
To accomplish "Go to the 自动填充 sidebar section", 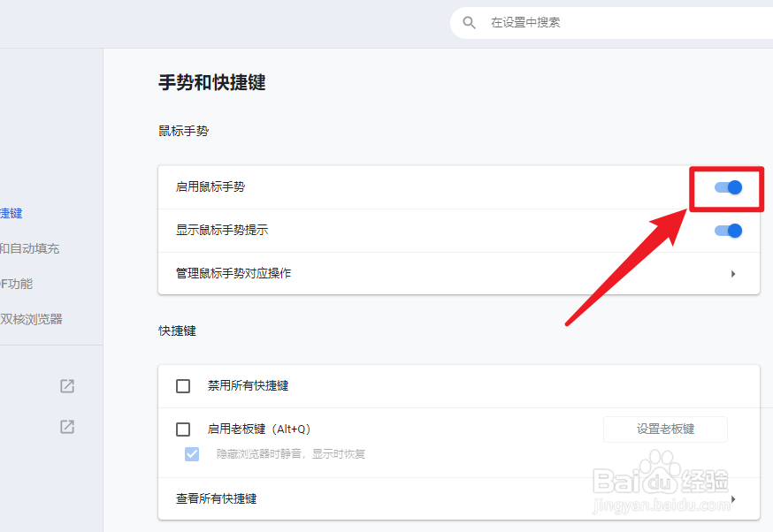I will 30,248.
